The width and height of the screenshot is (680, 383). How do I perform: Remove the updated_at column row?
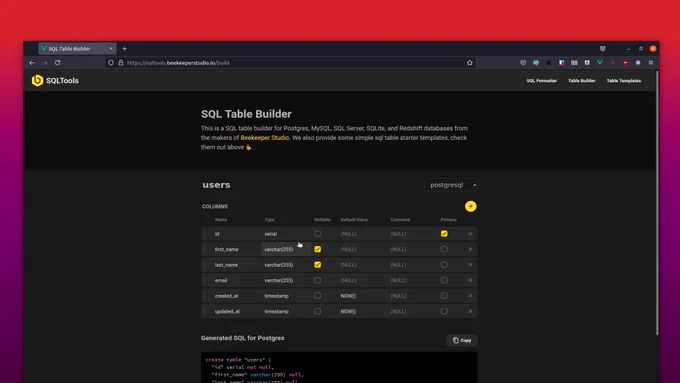(470, 311)
